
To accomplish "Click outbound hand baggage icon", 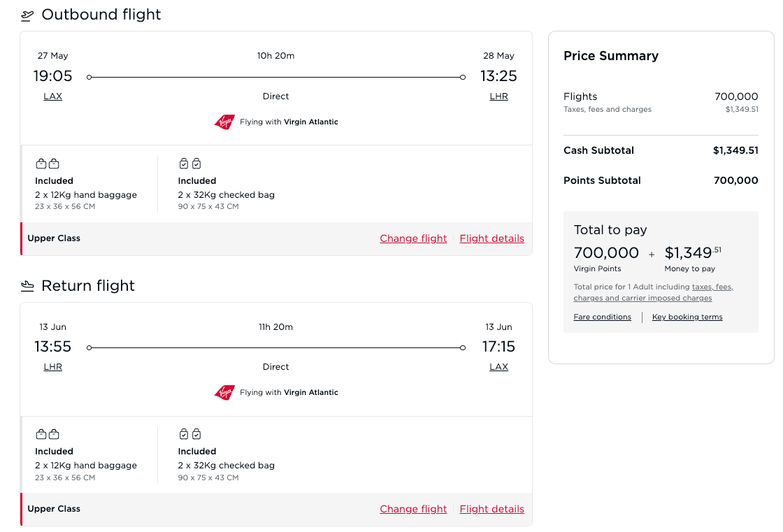I will click(x=48, y=164).
